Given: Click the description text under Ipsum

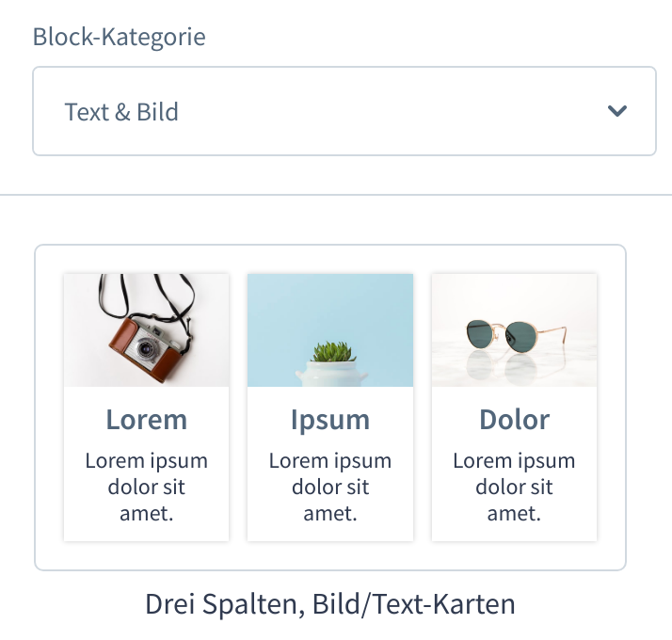Looking at the screenshot, I should pyautogui.click(x=329, y=487).
